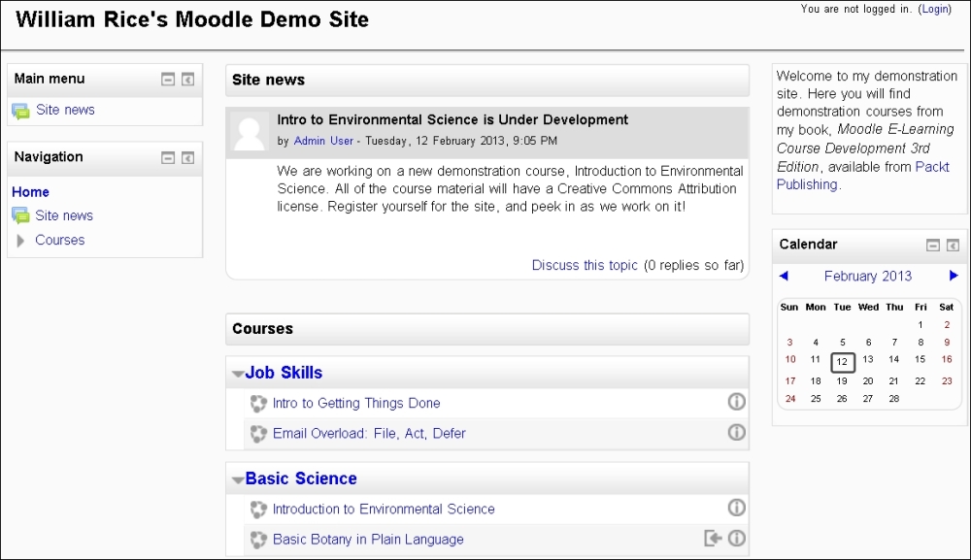971x560 pixels.
Task: Click date 20 in the Calendar
Action: [867, 381]
